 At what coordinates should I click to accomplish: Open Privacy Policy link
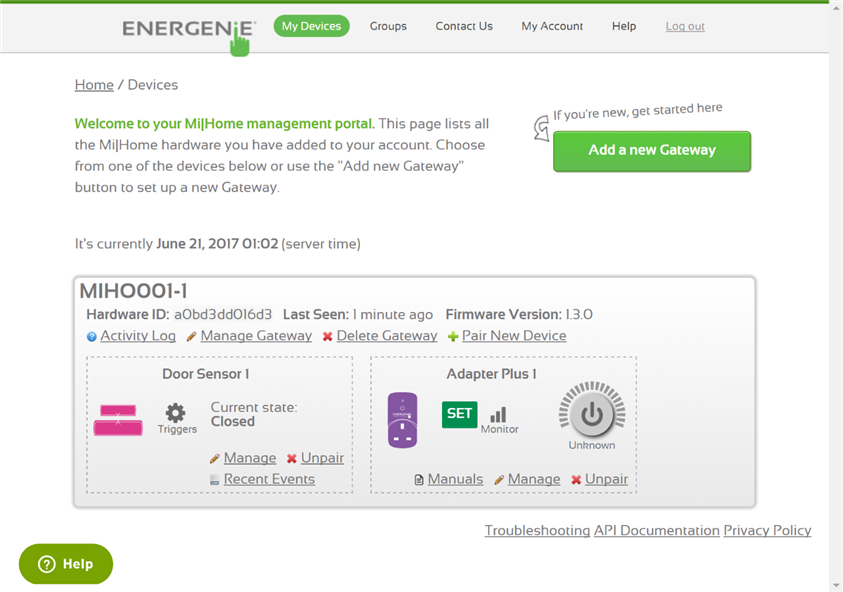[x=767, y=530]
